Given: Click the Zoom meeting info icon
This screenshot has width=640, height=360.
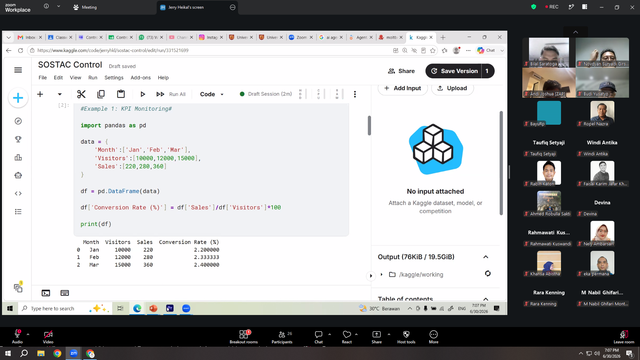Looking at the screenshot, I should coord(46,7).
